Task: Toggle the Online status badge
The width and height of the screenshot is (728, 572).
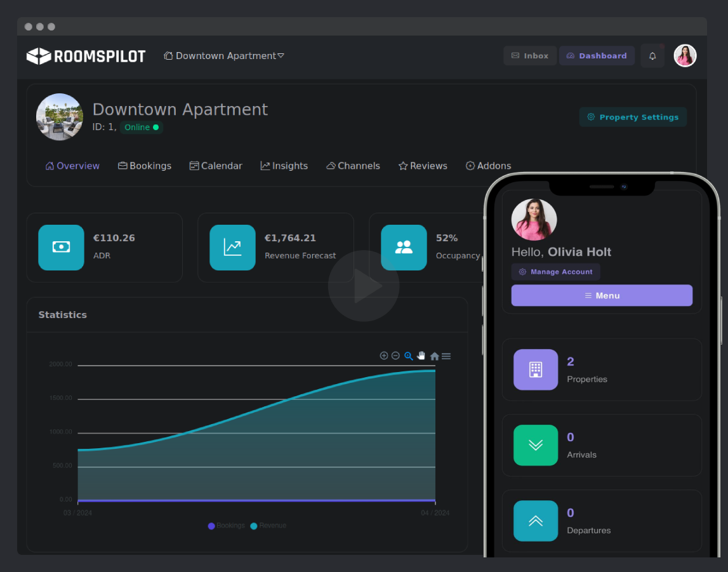Action: click(141, 127)
